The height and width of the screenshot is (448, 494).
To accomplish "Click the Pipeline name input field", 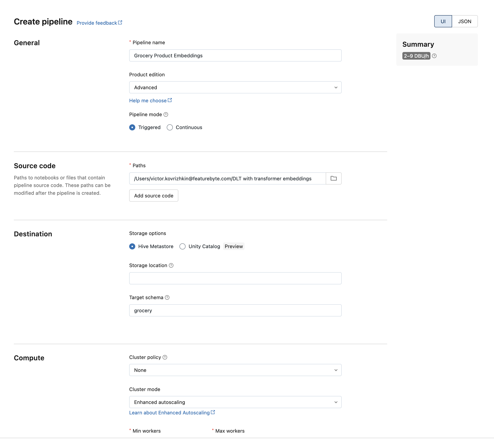I will click(x=235, y=55).
